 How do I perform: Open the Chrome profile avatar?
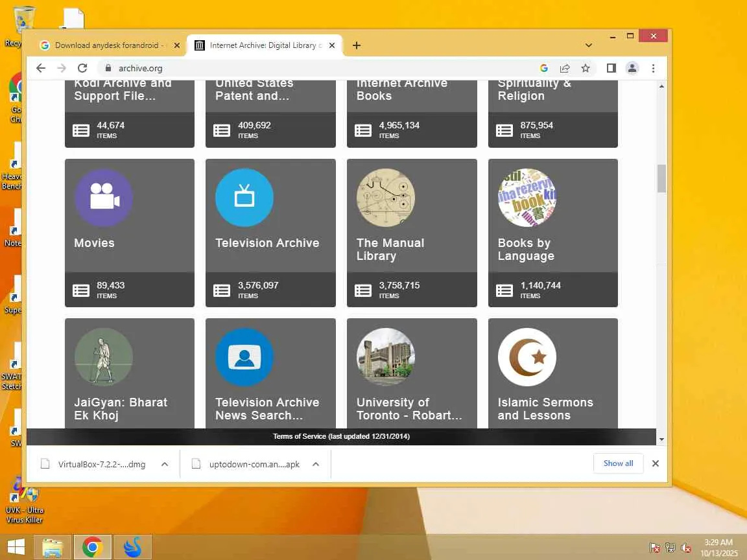632,68
